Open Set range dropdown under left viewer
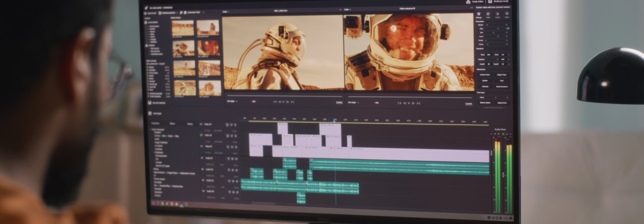Image resolution: width=644 pixels, height=224 pixels. coord(232,101)
